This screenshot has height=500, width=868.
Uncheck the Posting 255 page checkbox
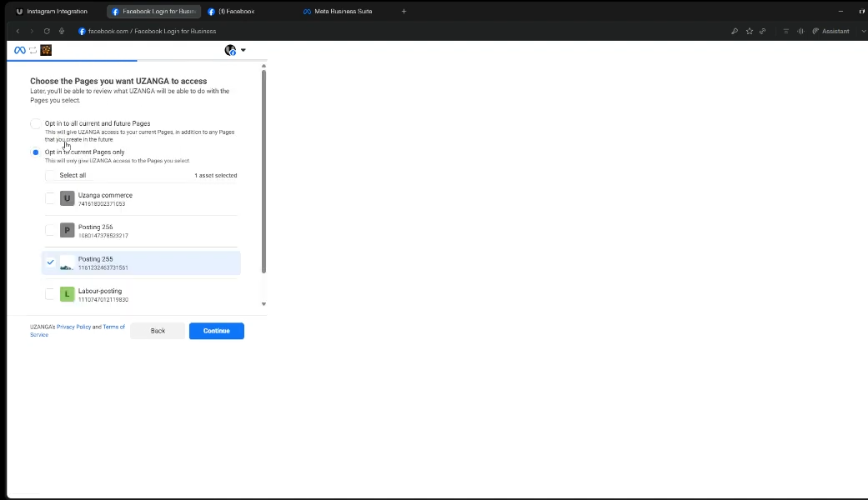coord(50,262)
